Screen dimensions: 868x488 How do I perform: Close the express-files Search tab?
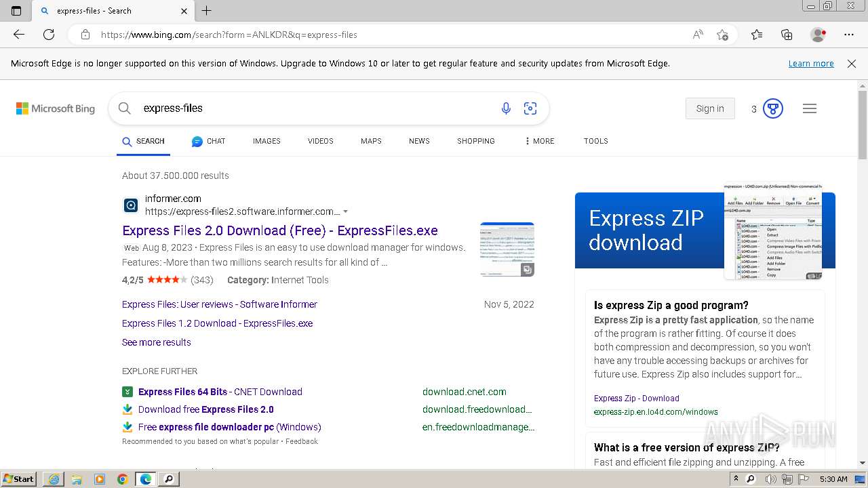(x=184, y=11)
